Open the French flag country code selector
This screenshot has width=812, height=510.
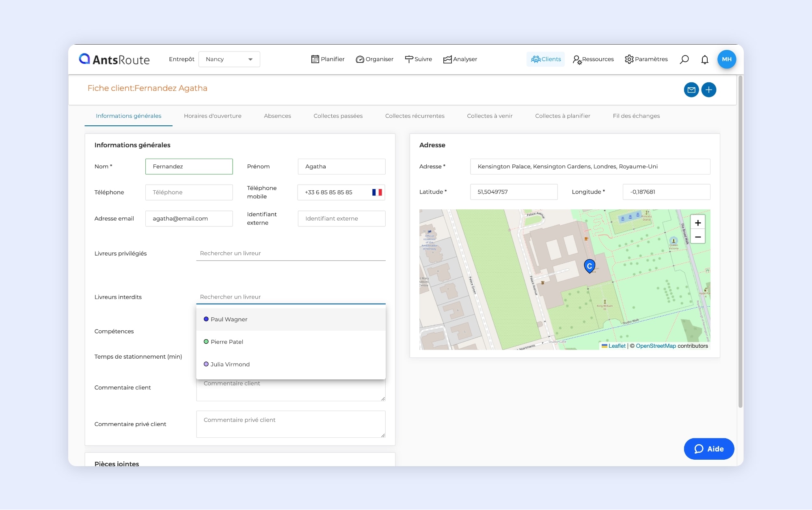[x=377, y=192]
